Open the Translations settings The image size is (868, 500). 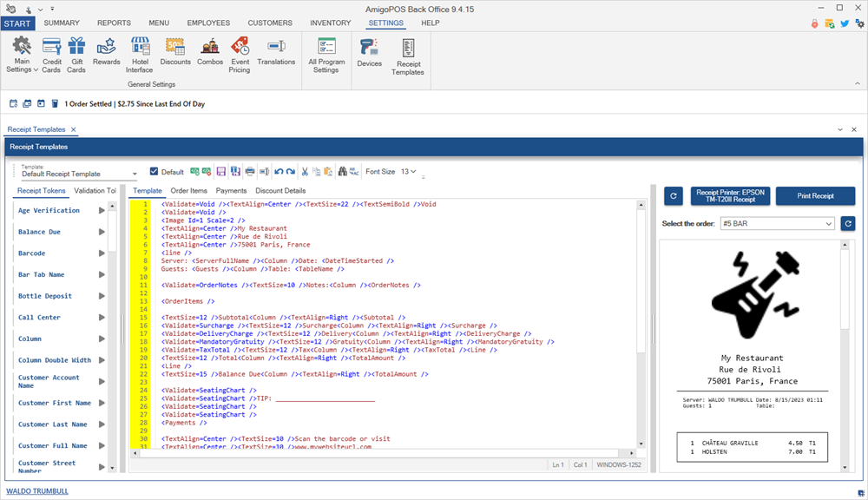tap(276, 51)
